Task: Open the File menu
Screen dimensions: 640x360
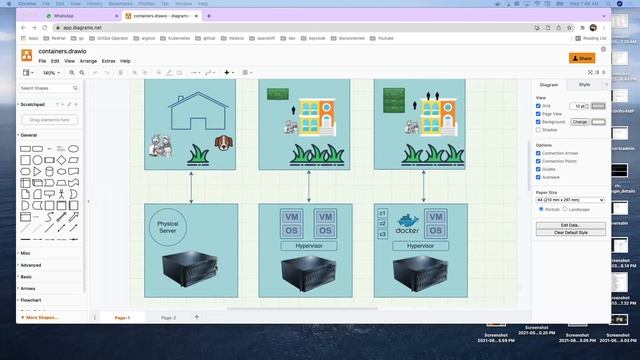Action: coord(42,61)
